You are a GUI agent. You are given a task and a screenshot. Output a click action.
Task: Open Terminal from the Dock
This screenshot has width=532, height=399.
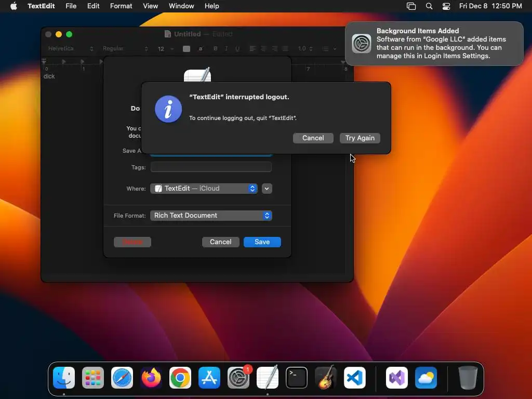(297, 378)
